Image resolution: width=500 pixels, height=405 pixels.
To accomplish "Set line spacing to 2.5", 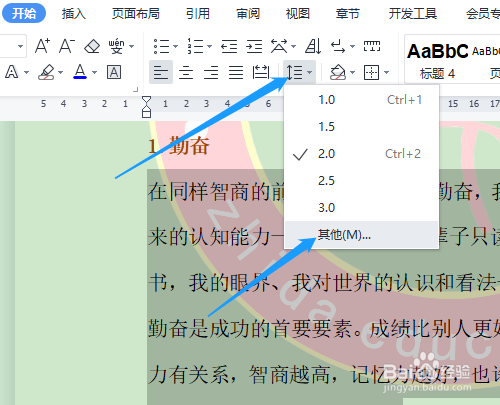I will [x=361, y=181].
